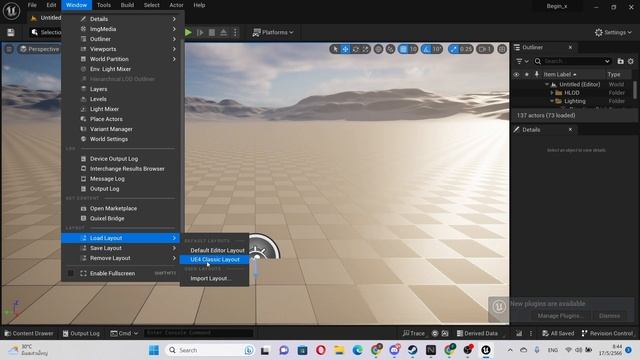Toggle Outliner visibility eye column header
The image size is (640, 360).
(x=516, y=75)
